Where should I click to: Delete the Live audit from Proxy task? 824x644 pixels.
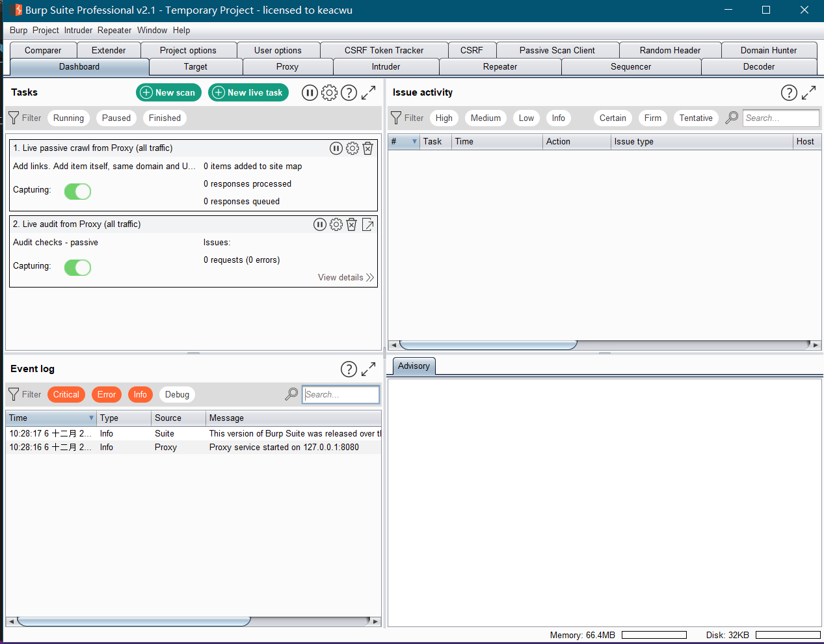pos(352,224)
